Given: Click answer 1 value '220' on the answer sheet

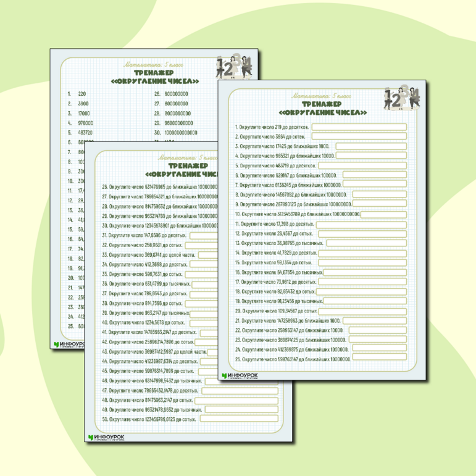Looking at the screenshot, I should click(x=81, y=94).
